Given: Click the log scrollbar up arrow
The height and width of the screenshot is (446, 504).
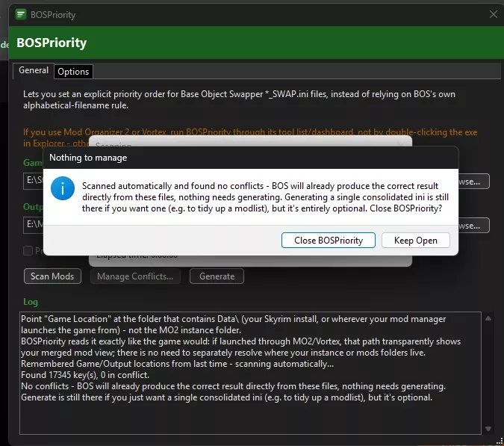Looking at the screenshot, I should [488, 318].
